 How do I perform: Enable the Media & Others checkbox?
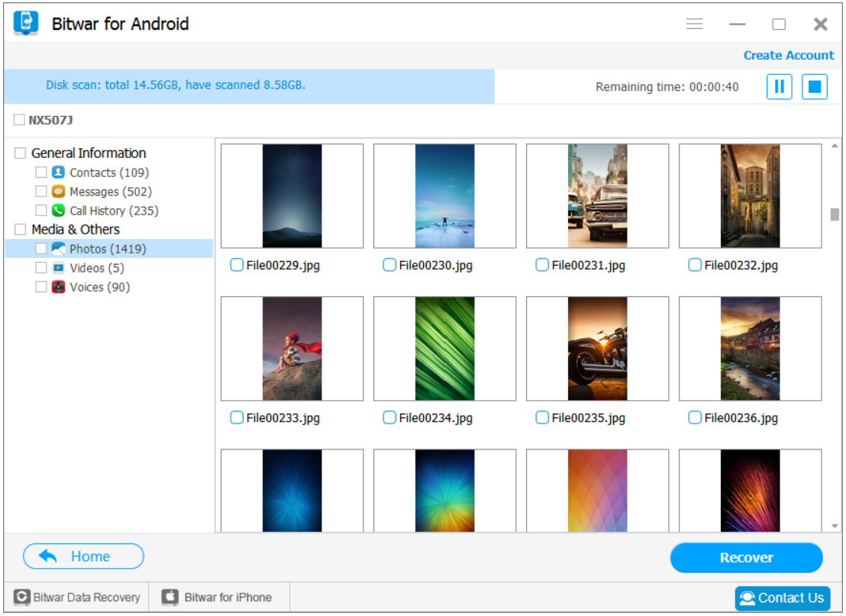tap(18, 229)
